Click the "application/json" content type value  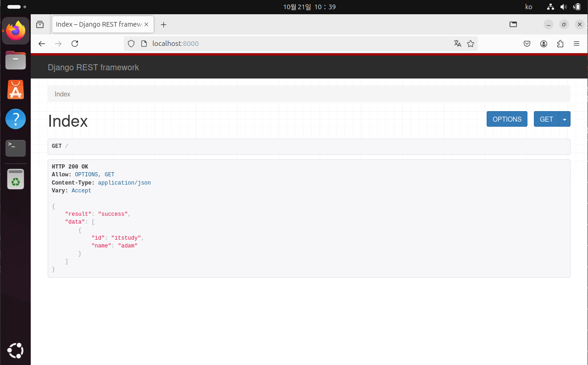tap(124, 183)
